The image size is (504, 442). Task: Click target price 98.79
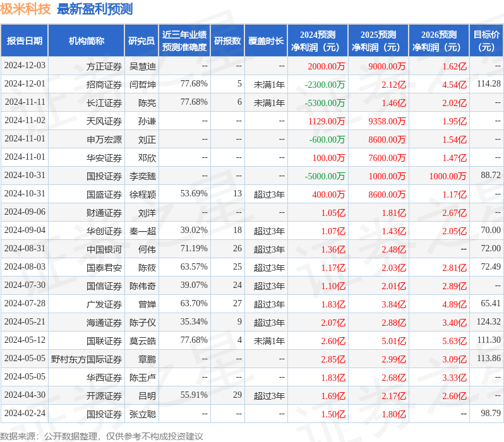pos(491,413)
